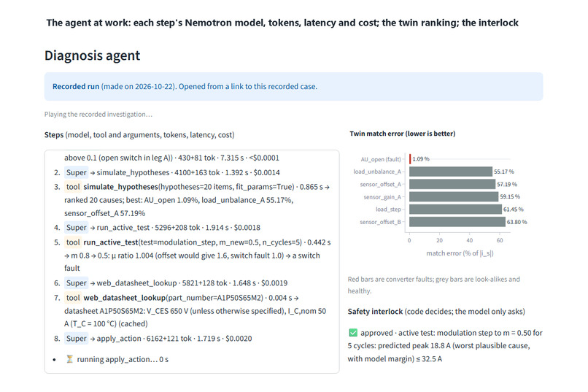The image size is (588, 392).
Task: Click the 'Playing the recorded investigation…' status text
Action: click(98, 115)
